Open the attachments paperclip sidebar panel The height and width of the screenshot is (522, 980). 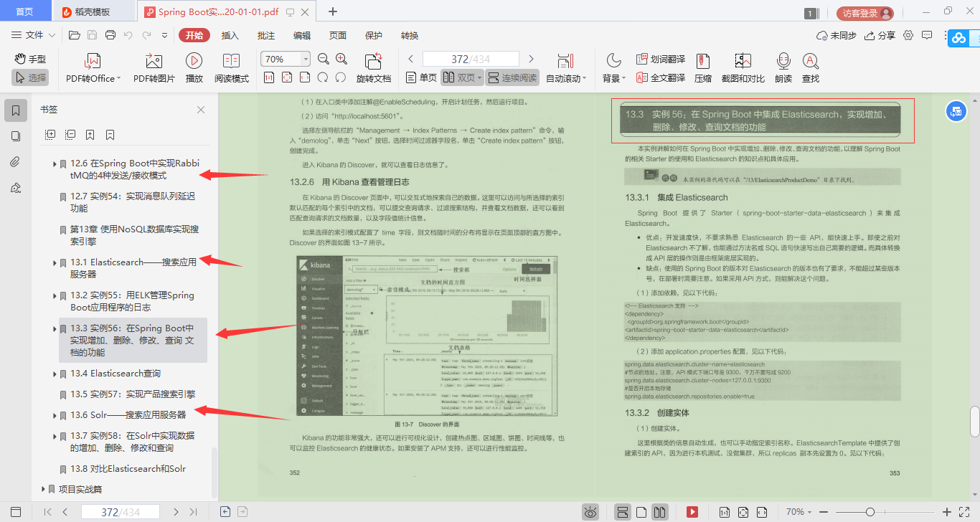16,162
